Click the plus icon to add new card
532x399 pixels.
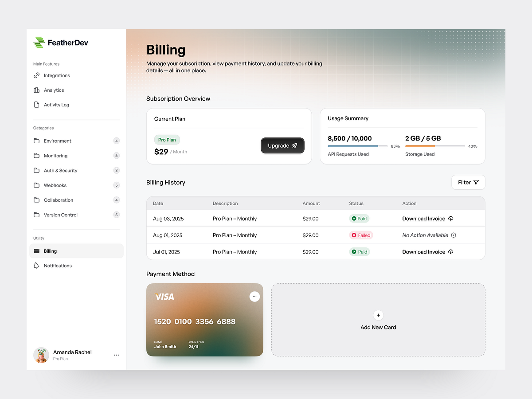coord(378,315)
